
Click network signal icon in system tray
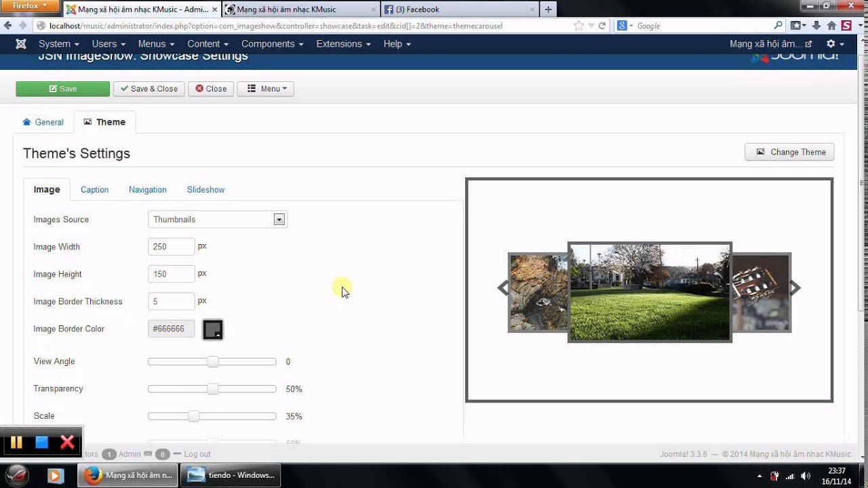791,476
